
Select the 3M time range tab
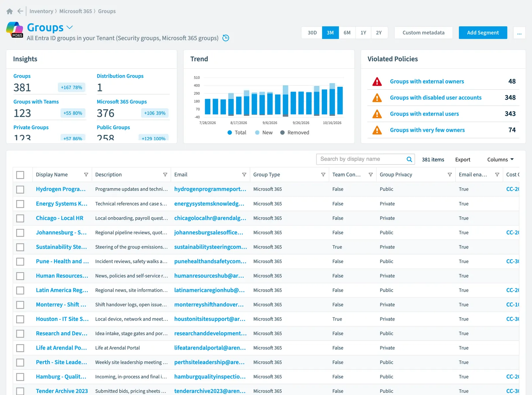tap(330, 33)
